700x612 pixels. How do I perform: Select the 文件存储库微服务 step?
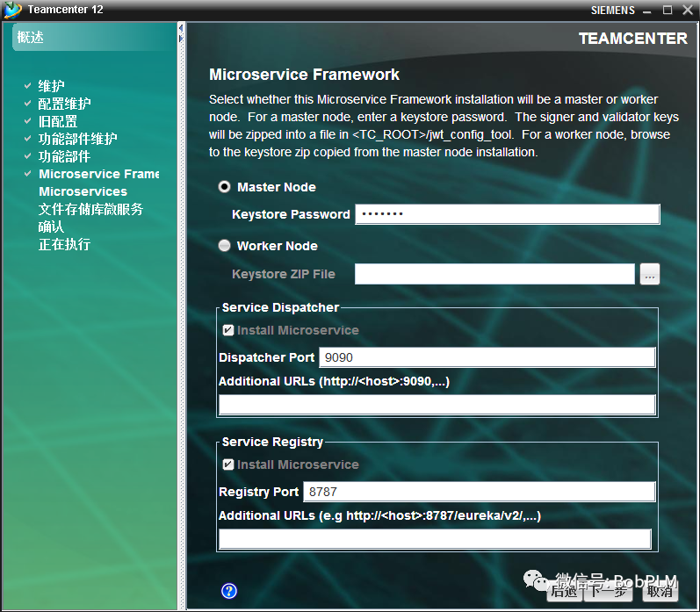coord(90,209)
